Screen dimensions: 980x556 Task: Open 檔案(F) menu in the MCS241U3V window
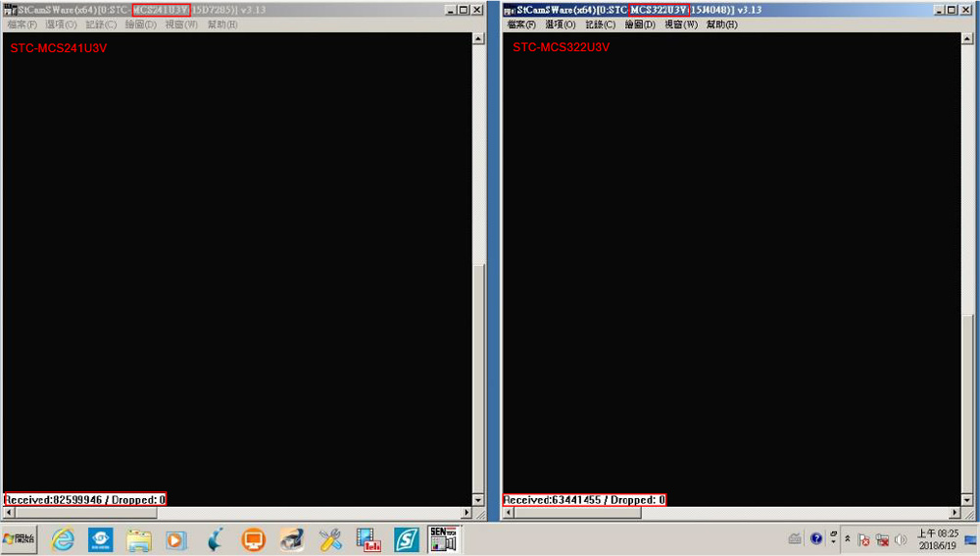coord(22,25)
